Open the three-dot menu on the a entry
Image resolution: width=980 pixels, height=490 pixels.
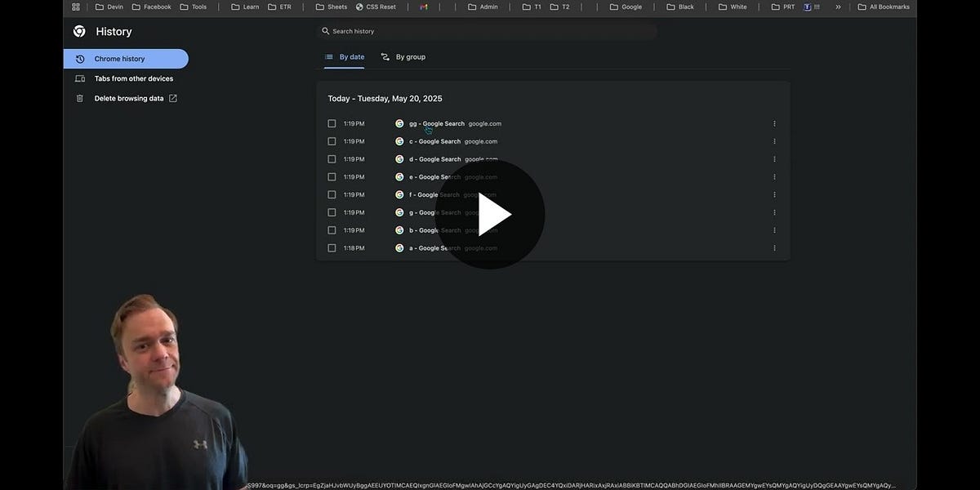(773, 247)
